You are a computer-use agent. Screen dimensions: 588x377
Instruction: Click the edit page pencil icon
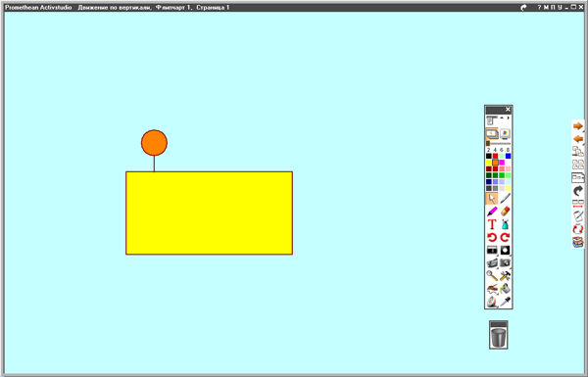[578, 216]
